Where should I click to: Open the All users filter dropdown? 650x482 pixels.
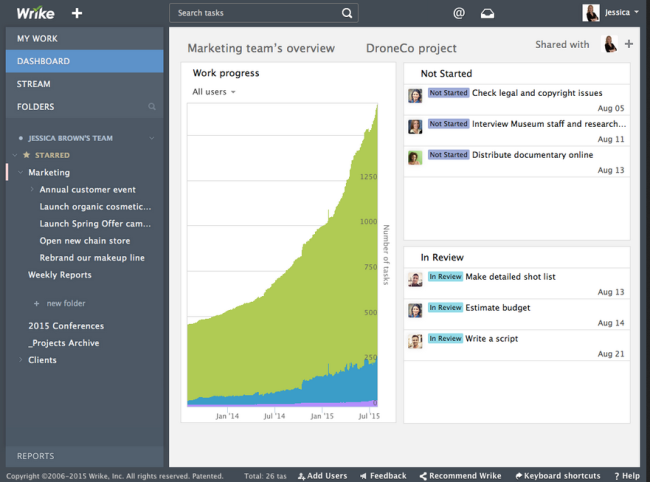point(214,92)
